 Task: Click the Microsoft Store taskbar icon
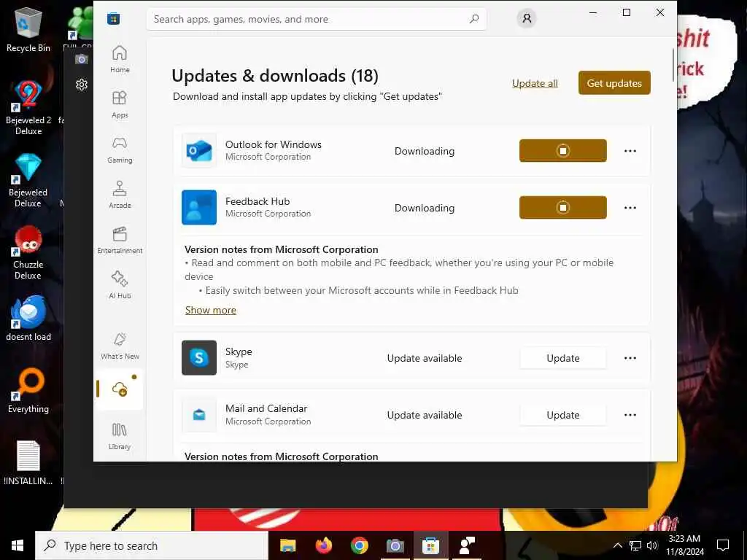point(430,545)
